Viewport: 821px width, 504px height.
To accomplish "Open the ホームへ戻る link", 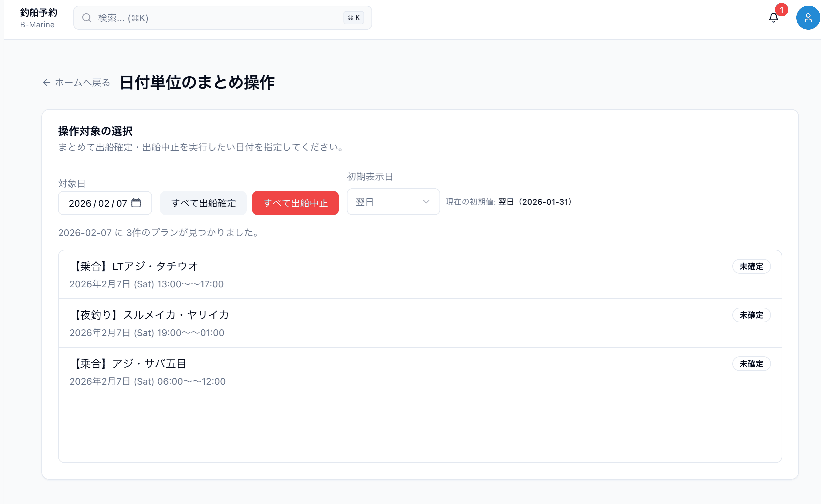I will click(82, 82).
